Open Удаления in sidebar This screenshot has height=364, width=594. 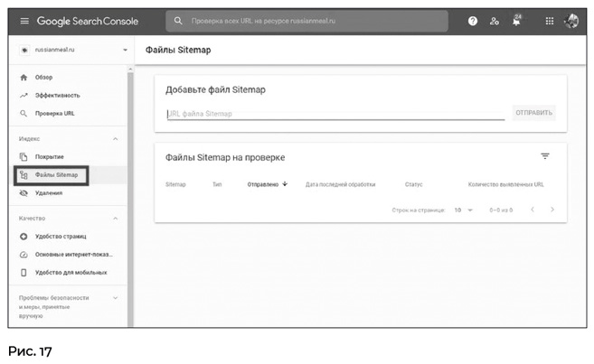click(x=49, y=193)
